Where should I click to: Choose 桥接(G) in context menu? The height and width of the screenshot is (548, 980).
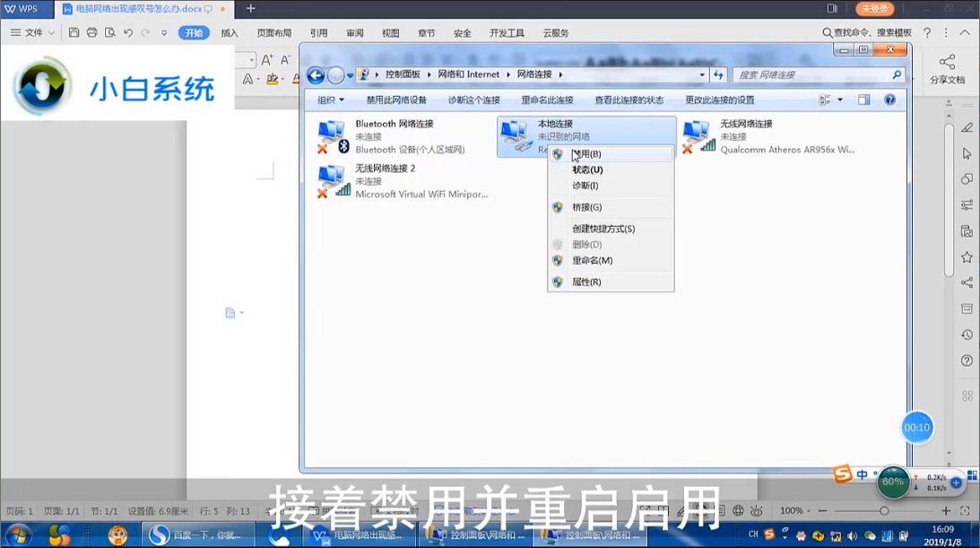pyautogui.click(x=611, y=207)
